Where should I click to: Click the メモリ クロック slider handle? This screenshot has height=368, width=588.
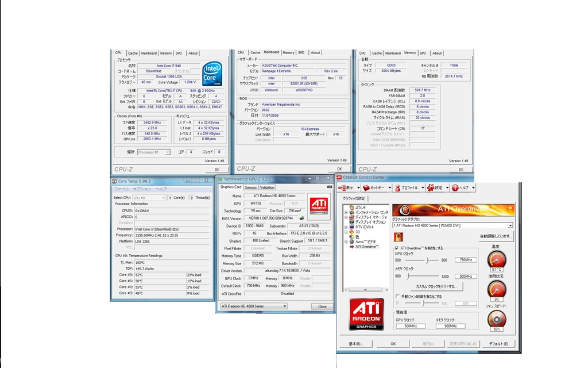[x=408, y=277]
